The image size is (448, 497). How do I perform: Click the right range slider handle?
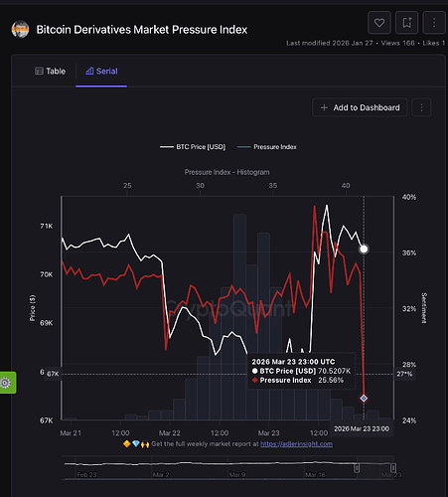pyautogui.click(x=393, y=468)
